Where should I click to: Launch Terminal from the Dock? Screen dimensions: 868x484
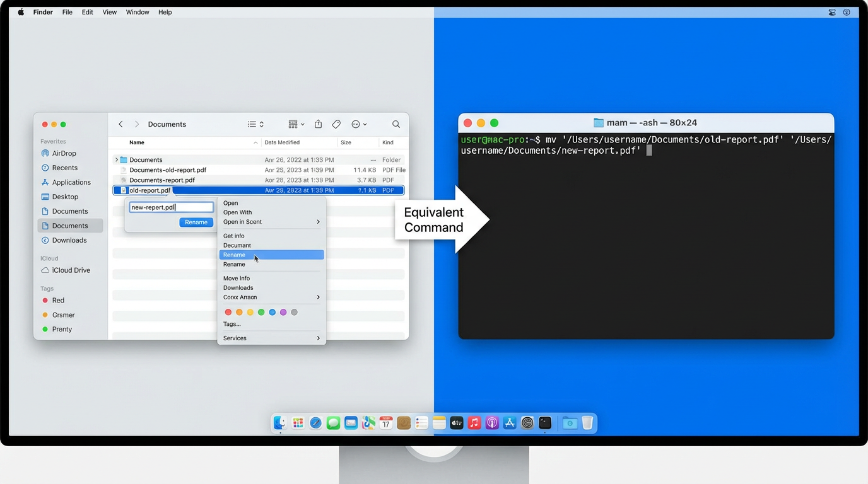click(x=544, y=423)
